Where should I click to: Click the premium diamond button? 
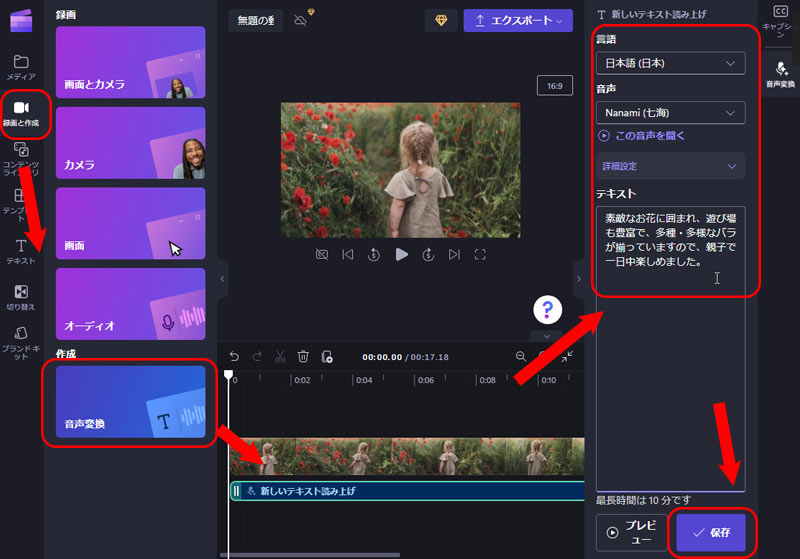[441, 20]
